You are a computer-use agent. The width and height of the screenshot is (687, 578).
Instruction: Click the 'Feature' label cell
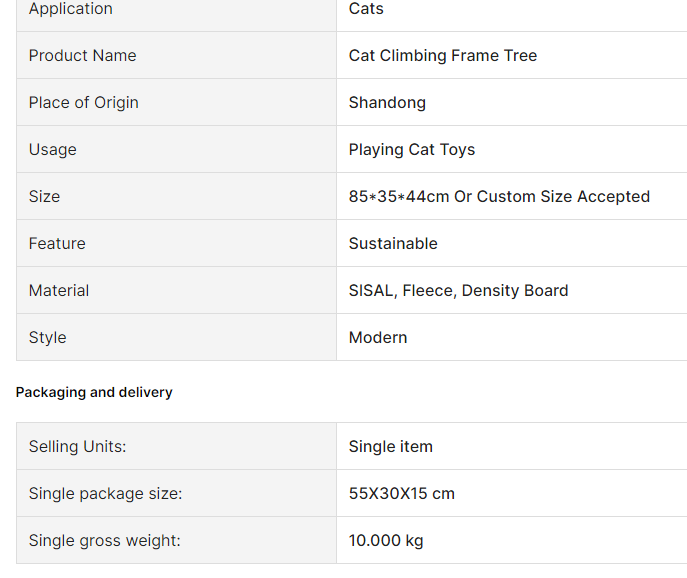[57, 244]
